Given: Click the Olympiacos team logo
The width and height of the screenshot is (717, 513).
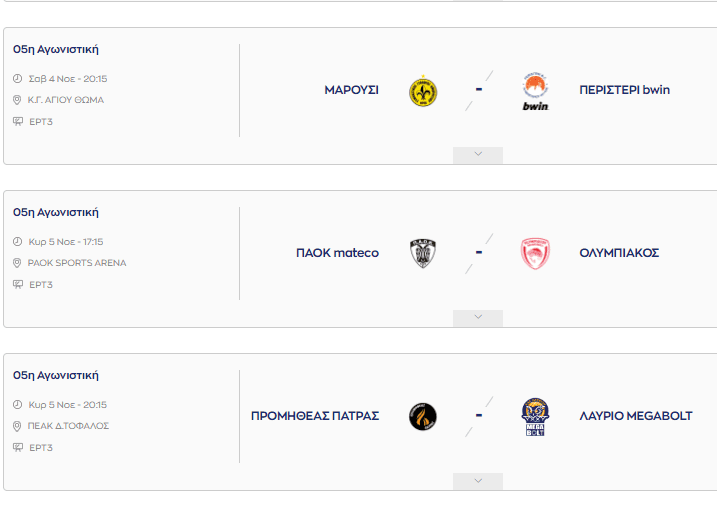Looking at the screenshot, I should click(x=535, y=253).
